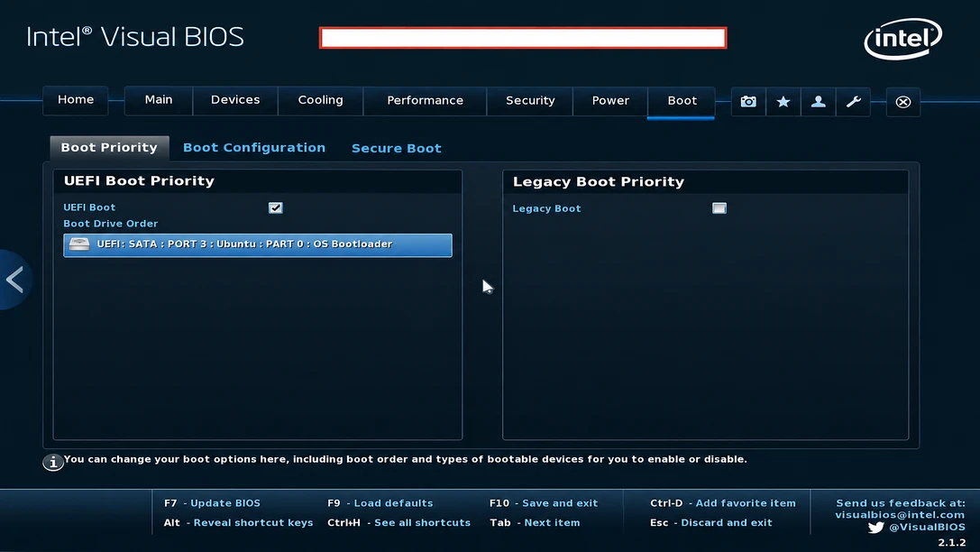The width and height of the screenshot is (980, 552).
Task: Click the Boot Drive Order label
Action: [x=111, y=223]
